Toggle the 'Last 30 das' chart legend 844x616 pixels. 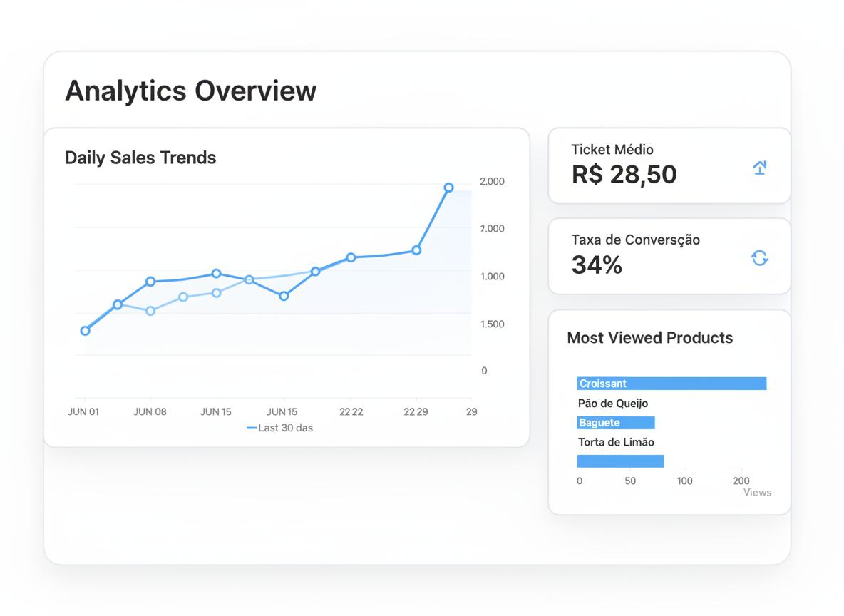tap(280, 428)
